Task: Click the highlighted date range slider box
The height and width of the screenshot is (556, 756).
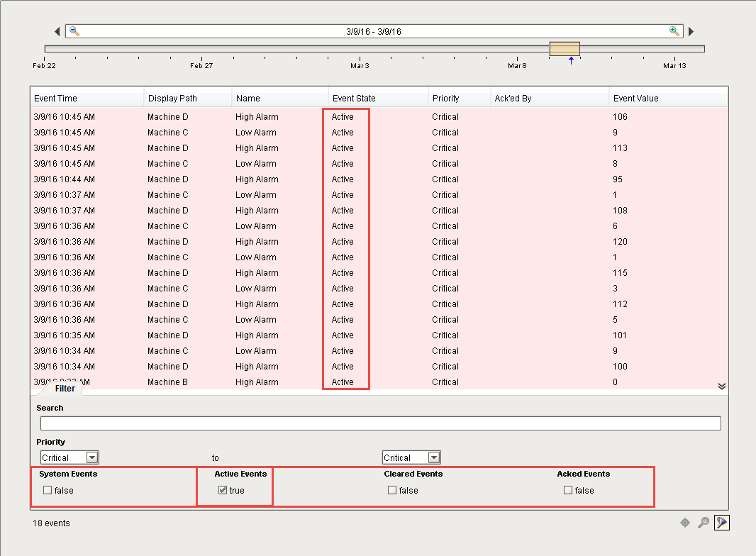Action: click(x=565, y=48)
